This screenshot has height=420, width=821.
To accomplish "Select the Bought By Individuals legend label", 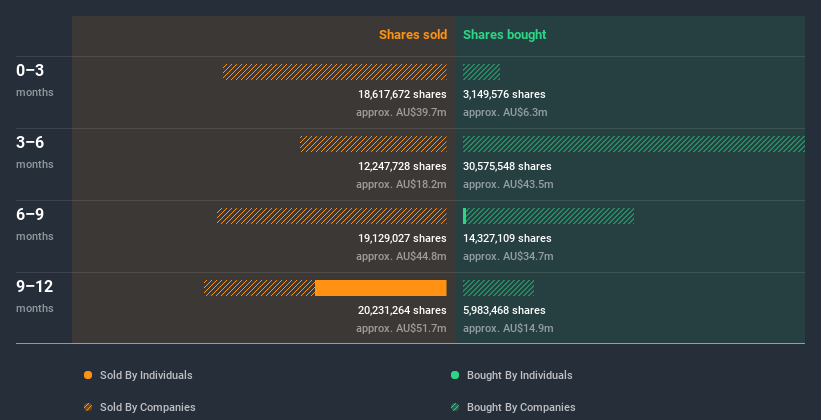I will 519,375.
